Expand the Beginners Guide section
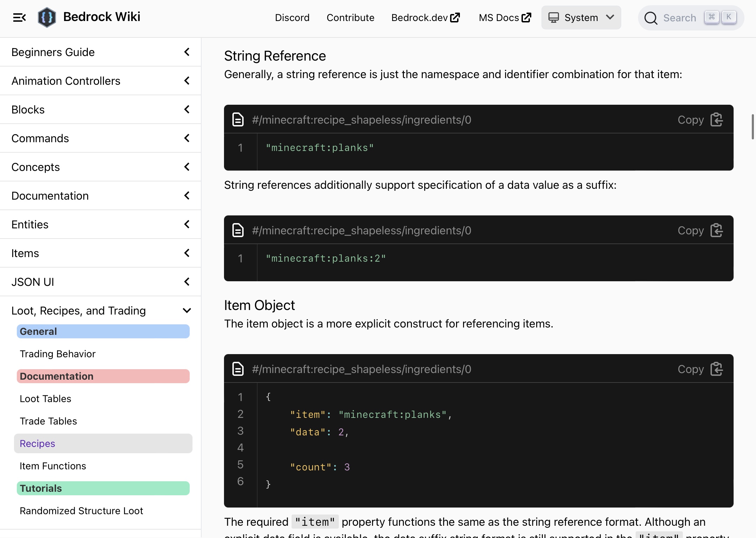 coord(100,52)
